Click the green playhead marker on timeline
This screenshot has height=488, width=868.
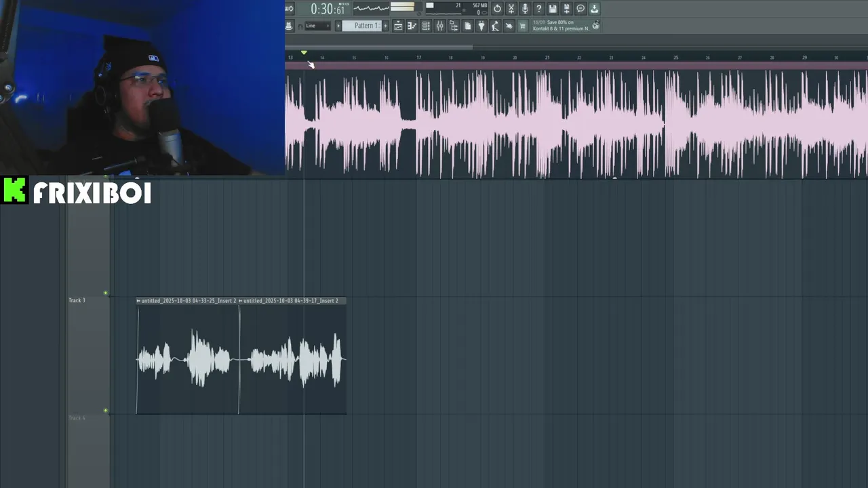coord(304,52)
